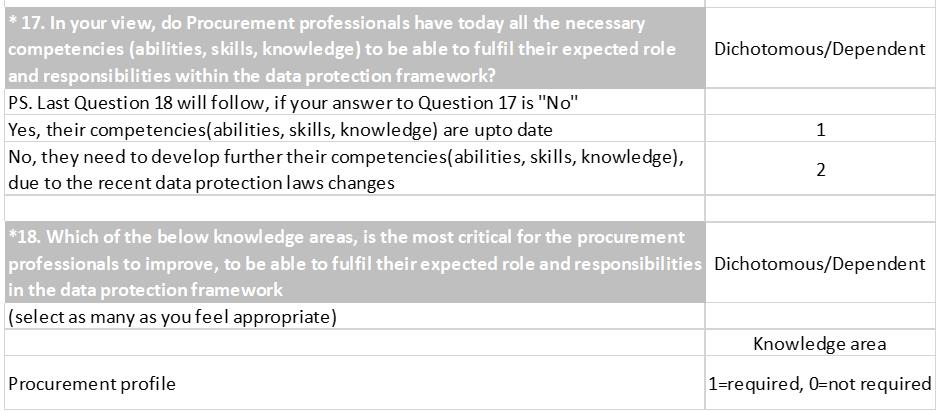Click blank right cell below value 2
The height and width of the screenshot is (411, 950).
(x=820, y=208)
